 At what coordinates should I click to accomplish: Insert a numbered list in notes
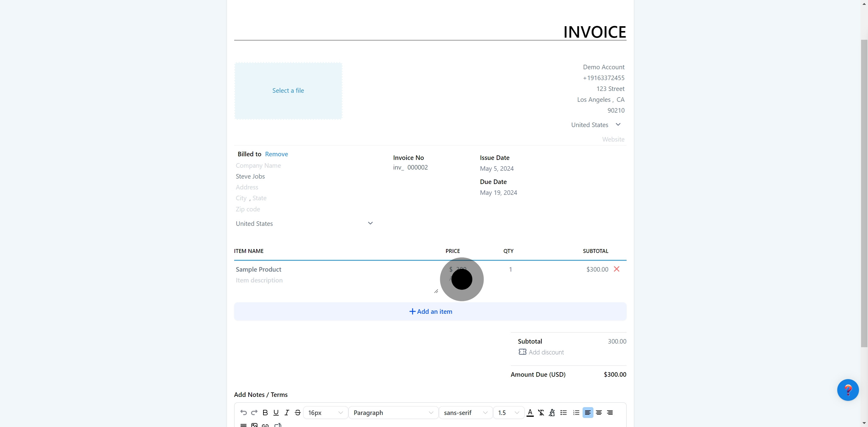576,413
